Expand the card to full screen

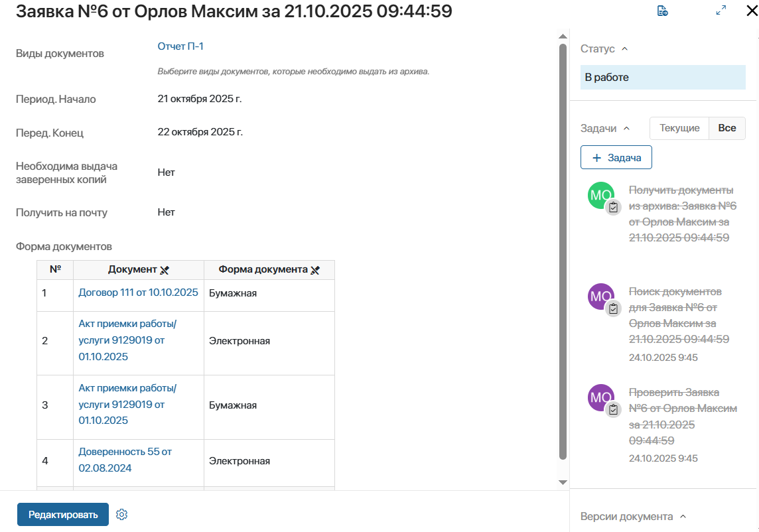point(721,11)
